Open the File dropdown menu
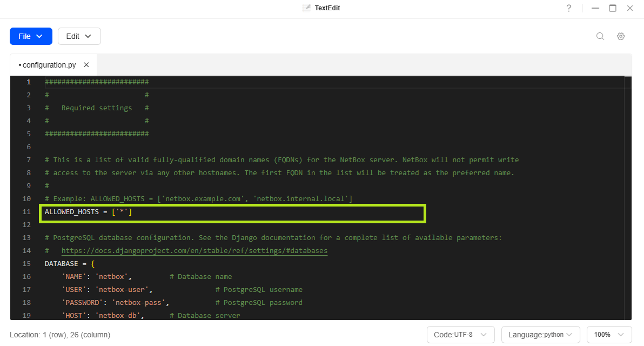644x346 pixels. 31,36
